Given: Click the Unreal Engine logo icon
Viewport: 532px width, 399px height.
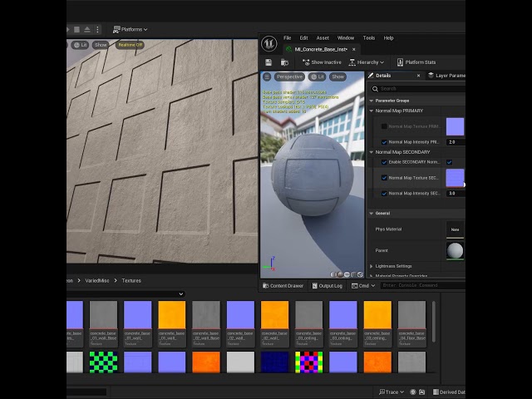Looking at the screenshot, I should tap(269, 44).
